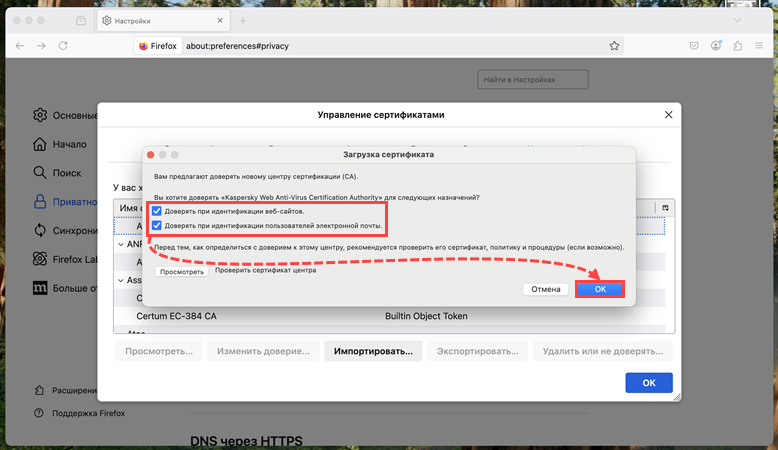
Task: Click the magnifier icon beside Поиск
Action: click(x=40, y=173)
